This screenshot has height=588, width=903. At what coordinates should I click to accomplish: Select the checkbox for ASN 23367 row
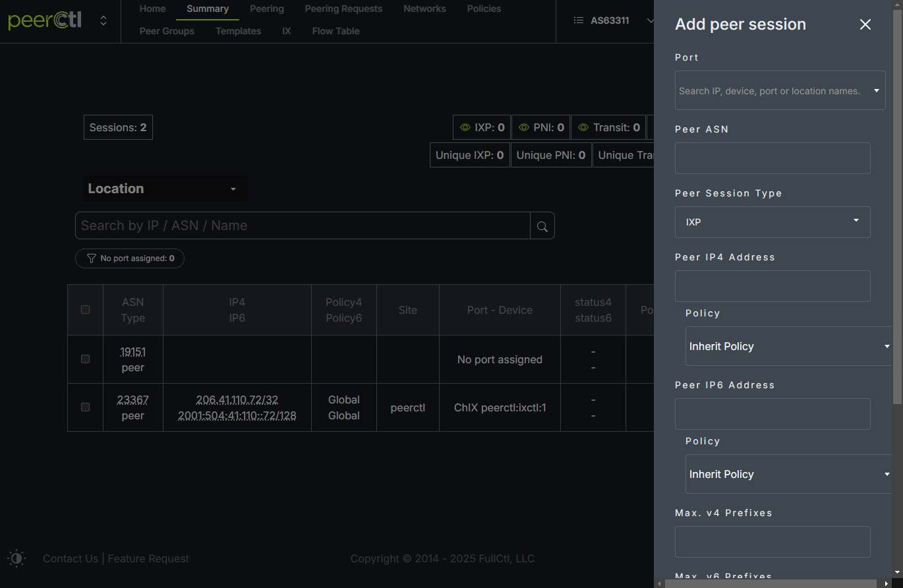click(85, 407)
